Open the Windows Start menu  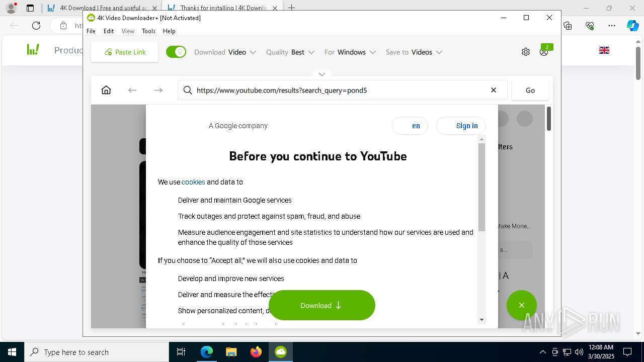[x=12, y=352]
